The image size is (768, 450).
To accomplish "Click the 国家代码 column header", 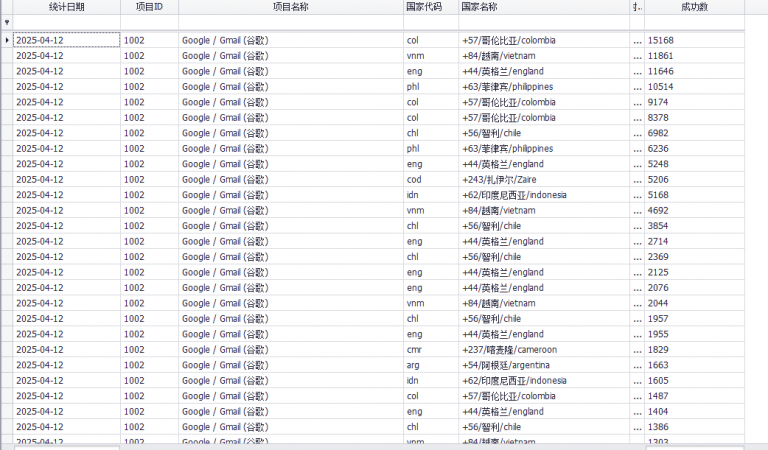I will click(431, 7).
